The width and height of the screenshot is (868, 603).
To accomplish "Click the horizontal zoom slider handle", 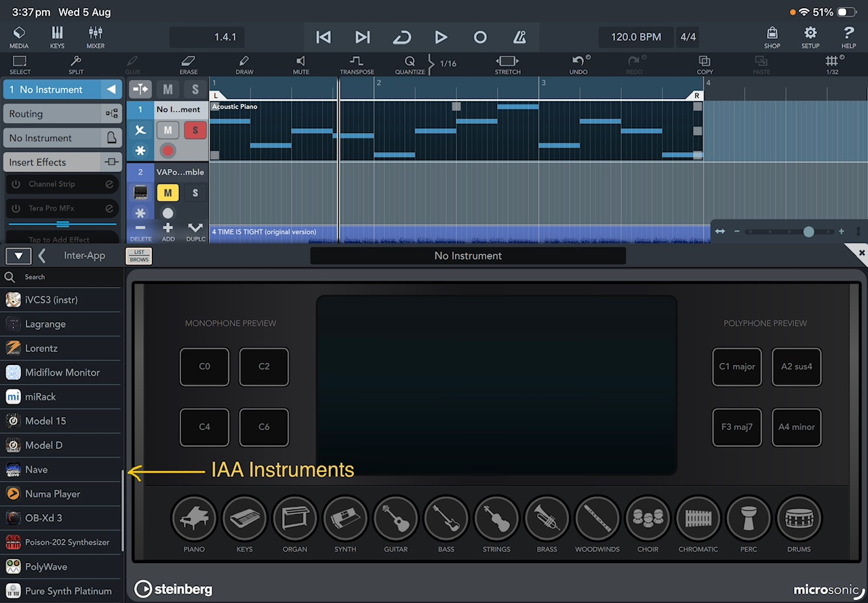I will pos(808,231).
